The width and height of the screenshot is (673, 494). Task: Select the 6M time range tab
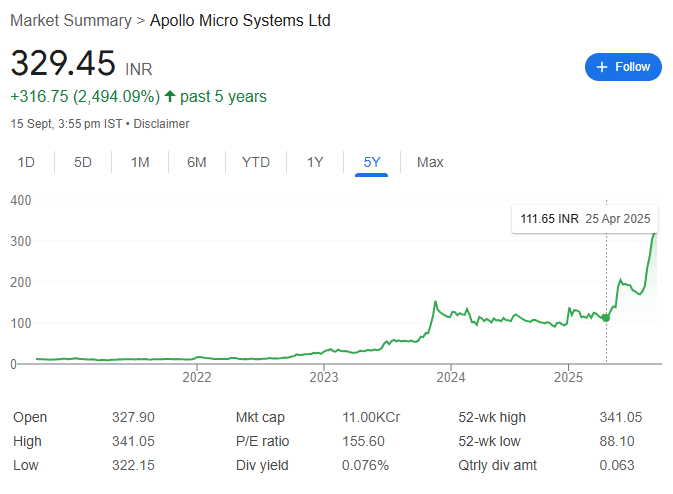tap(197, 162)
